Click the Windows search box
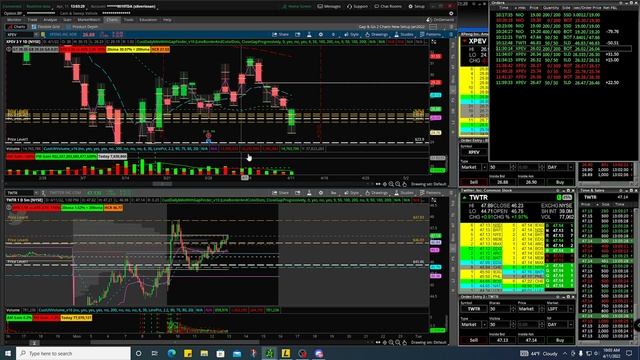Screen dimensions: 640x360 [73, 353]
